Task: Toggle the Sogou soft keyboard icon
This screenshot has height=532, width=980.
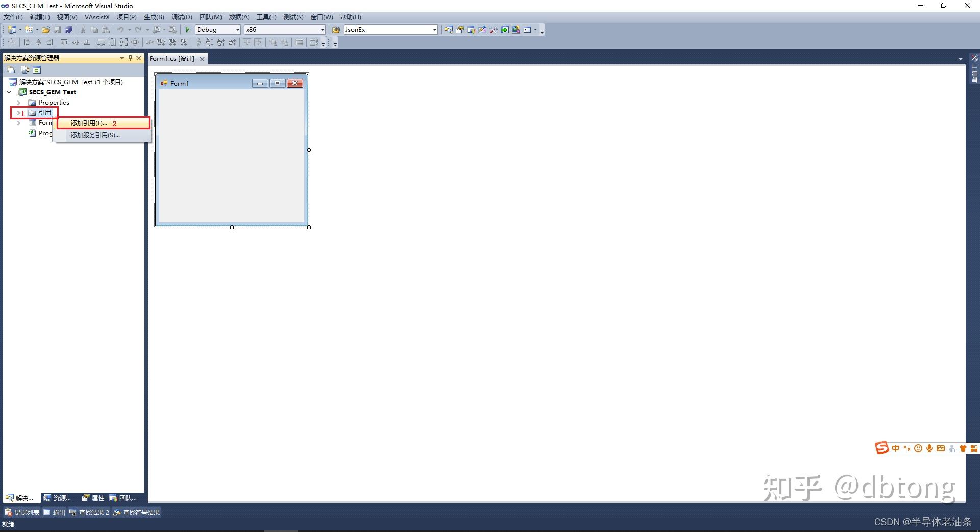Action: 941,448
